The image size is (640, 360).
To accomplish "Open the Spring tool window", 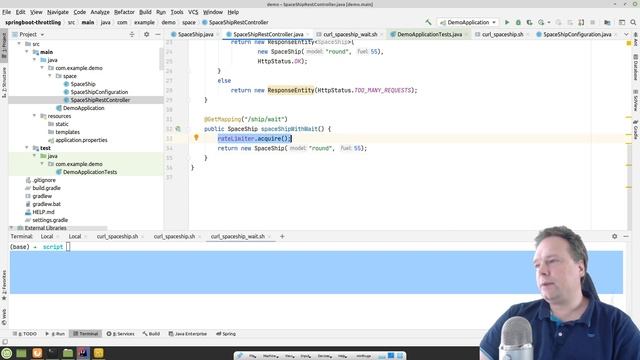I will 226,334.
